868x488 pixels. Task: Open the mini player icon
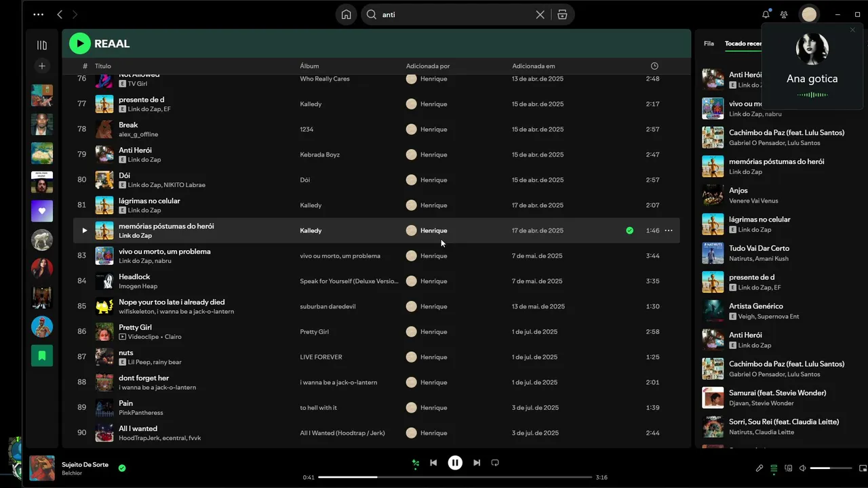pos(863,468)
